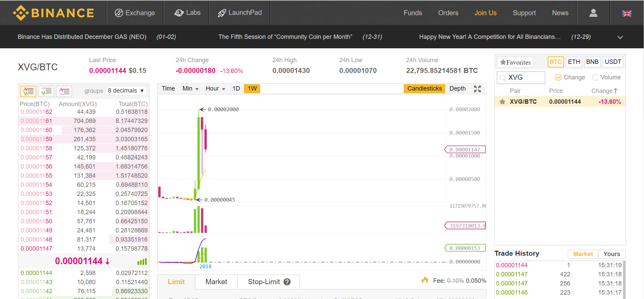Open the user account icon

point(593,13)
